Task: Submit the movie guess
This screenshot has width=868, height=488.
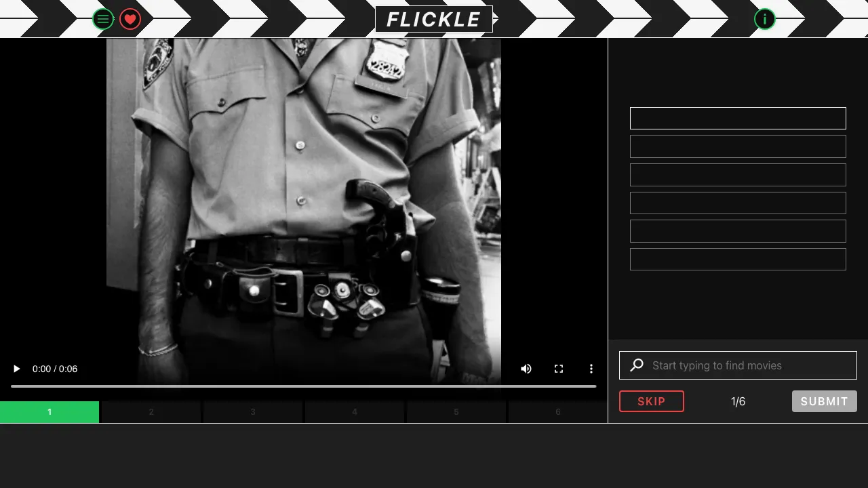Action: (x=825, y=401)
